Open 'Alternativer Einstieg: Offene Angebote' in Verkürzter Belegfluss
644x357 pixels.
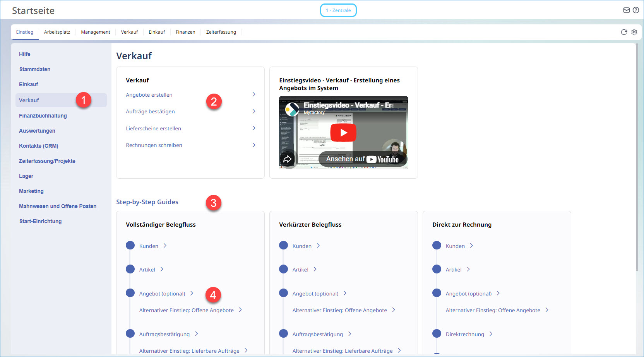pos(339,310)
